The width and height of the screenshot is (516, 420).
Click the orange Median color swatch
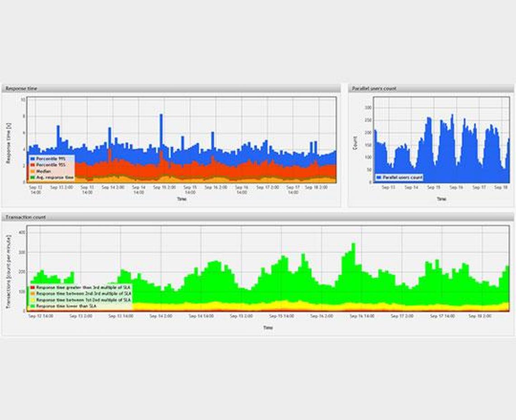coord(32,171)
